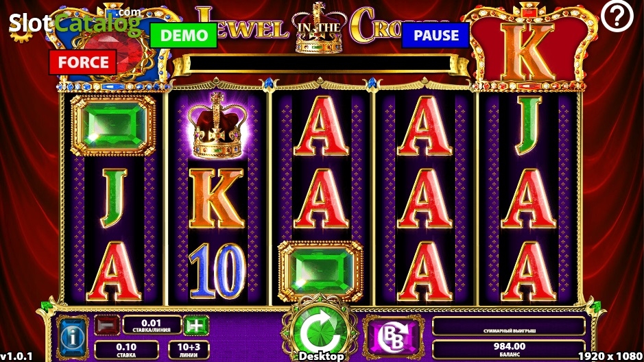The width and height of the screenshot is (644, 362).
Task: Increase bet per line with plus button
Action: click(x=196, y=326)
